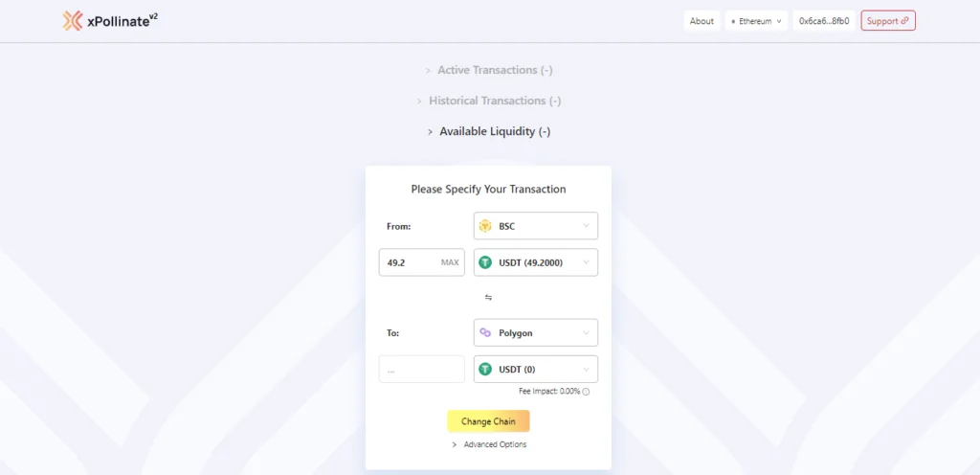
Task: Open the USDT (49.2000) token dropdown
Action: point(536,262)
